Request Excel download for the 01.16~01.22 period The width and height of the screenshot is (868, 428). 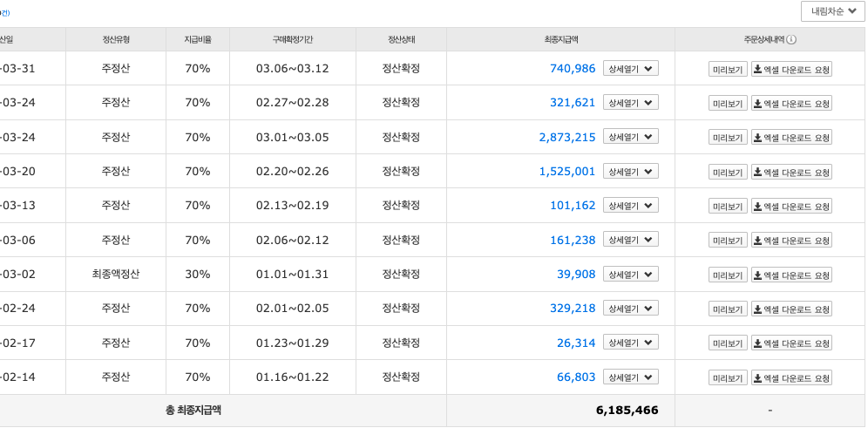[791, 377]
